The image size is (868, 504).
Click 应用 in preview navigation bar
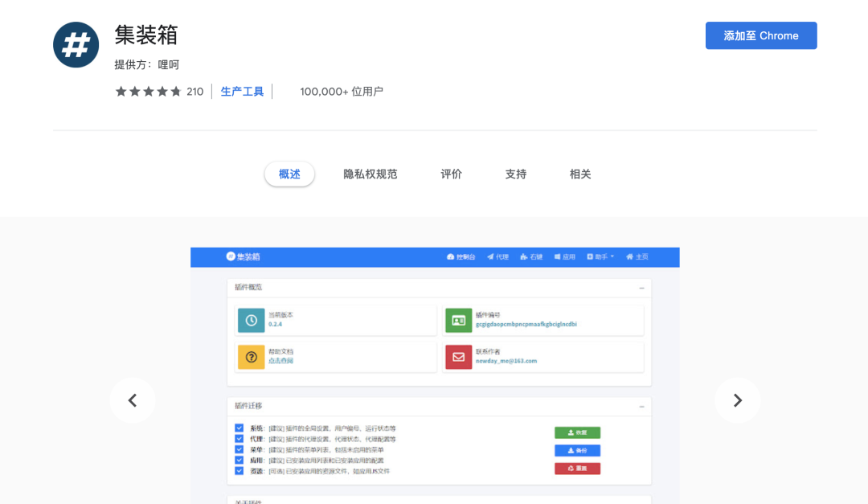click(x=565, y=257)
